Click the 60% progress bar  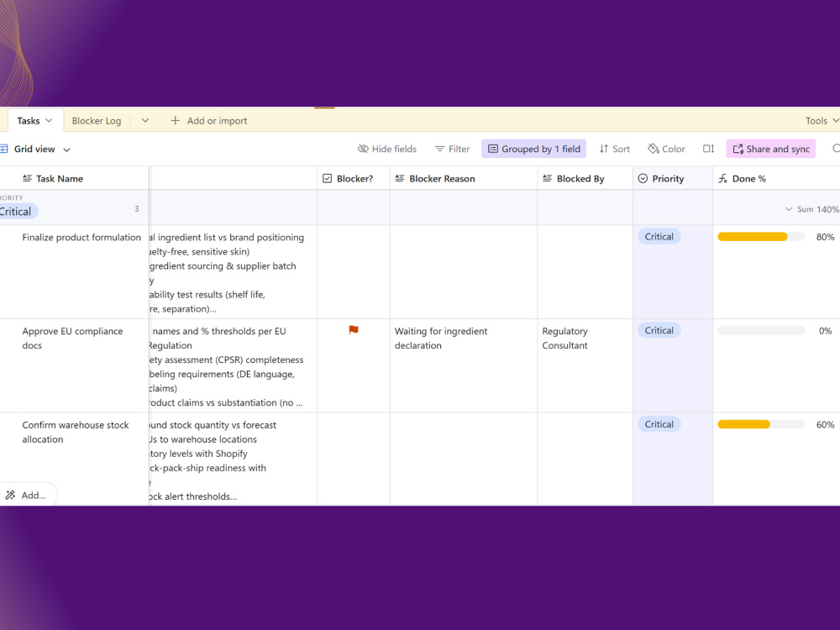tap(761, 424)
